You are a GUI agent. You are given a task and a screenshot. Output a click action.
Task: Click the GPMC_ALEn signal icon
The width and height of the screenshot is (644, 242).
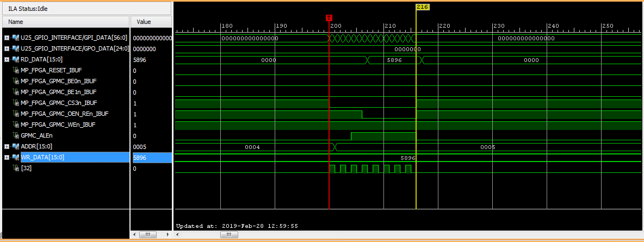coord(16,135)
